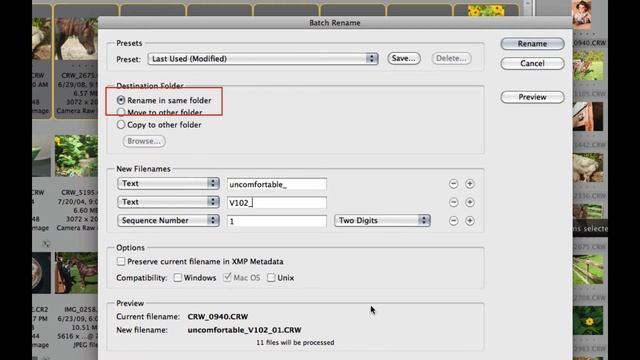Click the Browse button
640x360 pixels.
[x=144, y=141]
